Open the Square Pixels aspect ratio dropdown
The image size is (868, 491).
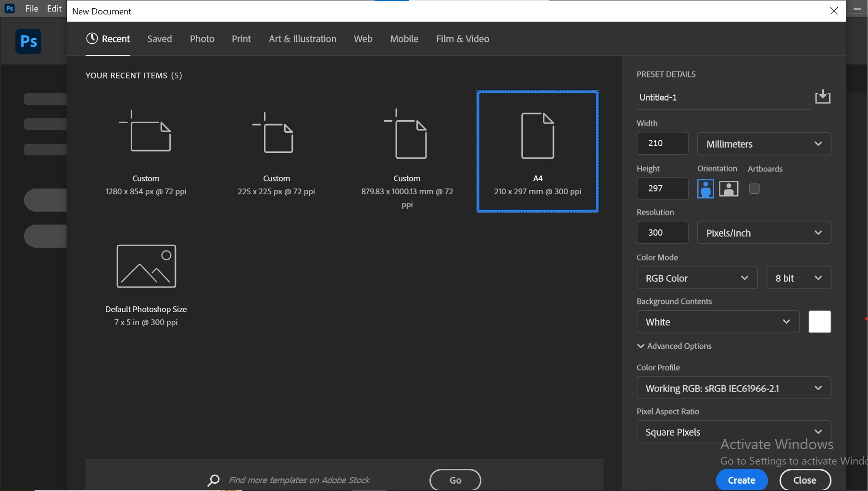[x=734, y=432]
